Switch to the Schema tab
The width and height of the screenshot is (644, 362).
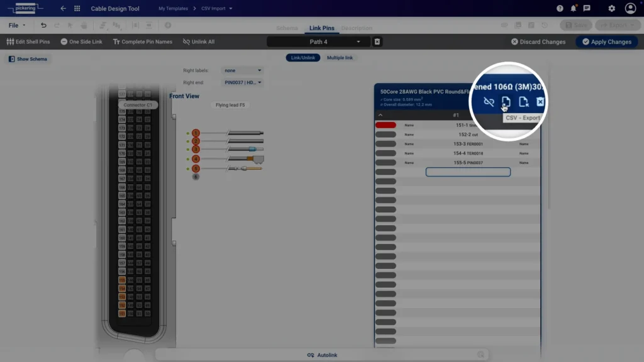(287, 28)
